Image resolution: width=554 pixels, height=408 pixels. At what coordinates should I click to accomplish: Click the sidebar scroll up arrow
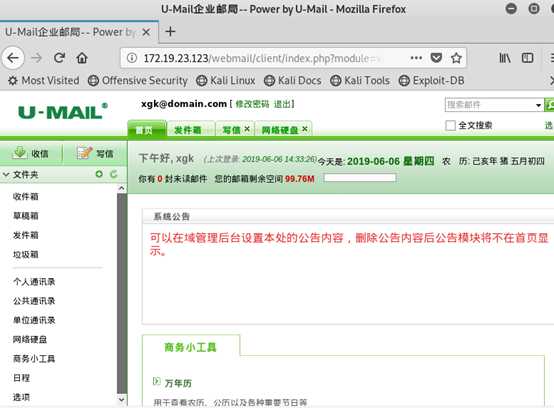[121, 188]
